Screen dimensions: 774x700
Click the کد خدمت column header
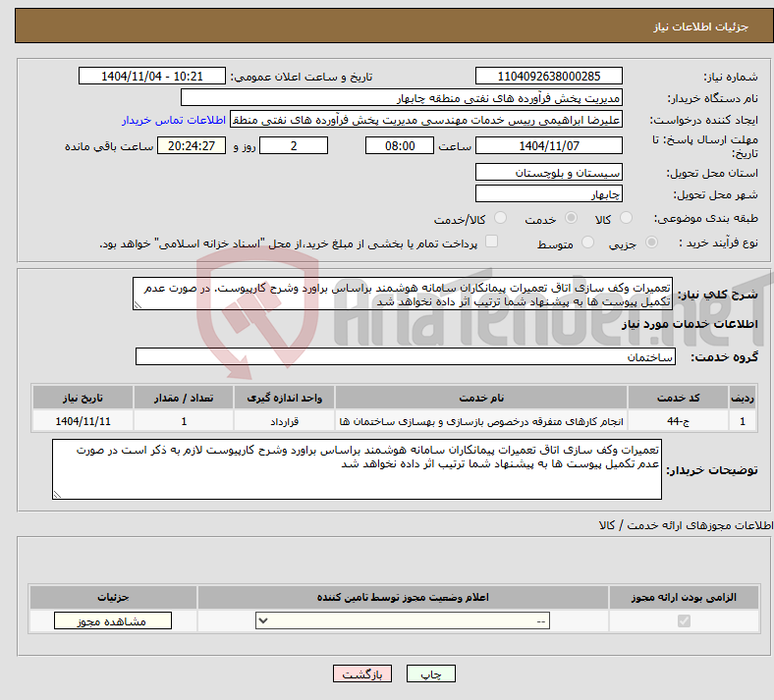(x=679, y=398)
